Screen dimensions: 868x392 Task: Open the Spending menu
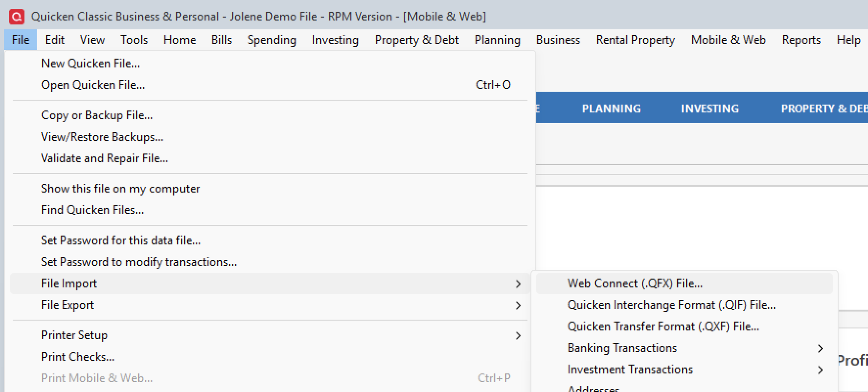point(272,40)
